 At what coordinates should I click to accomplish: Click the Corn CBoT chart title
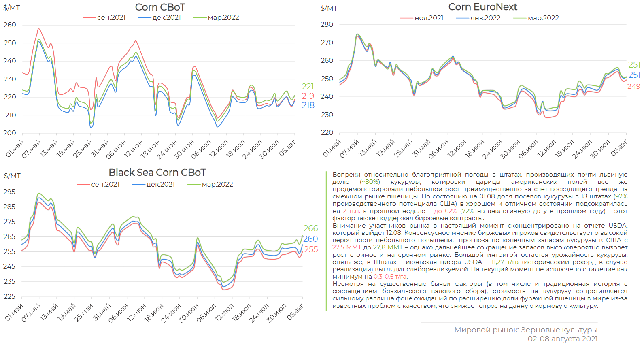tap(160, 7)
